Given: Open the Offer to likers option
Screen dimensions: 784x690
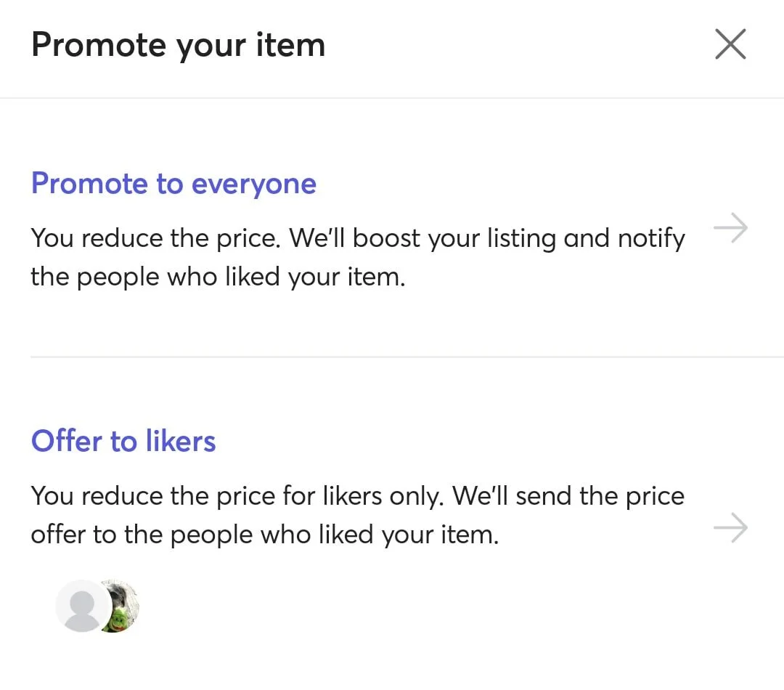Looking at the screenshot, I should coord(123,441).
